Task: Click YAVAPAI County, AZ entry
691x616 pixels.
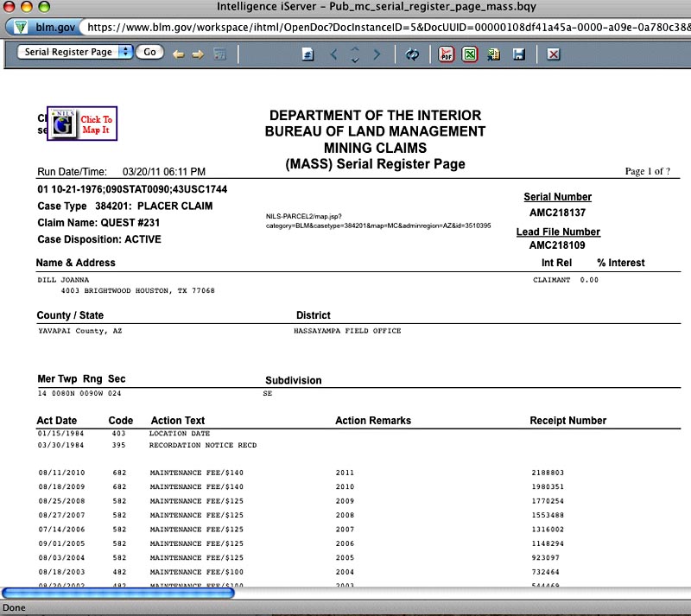Action: (x=79, y=331)
